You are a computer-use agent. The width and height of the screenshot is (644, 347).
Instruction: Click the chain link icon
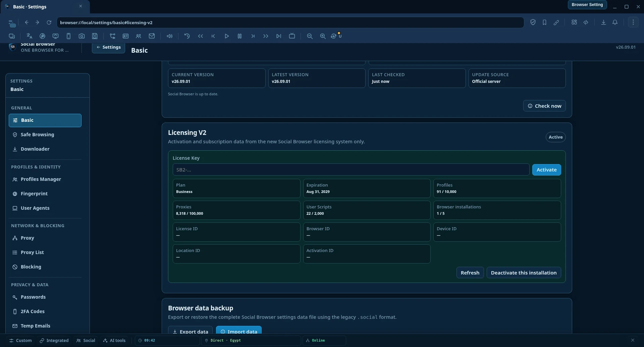tap(556, 22)
